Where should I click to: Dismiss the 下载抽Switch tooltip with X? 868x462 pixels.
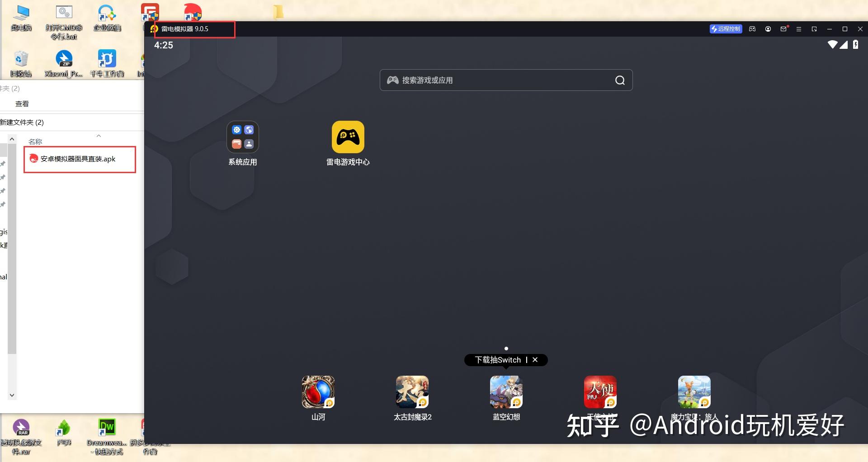[x=535, y=360]
